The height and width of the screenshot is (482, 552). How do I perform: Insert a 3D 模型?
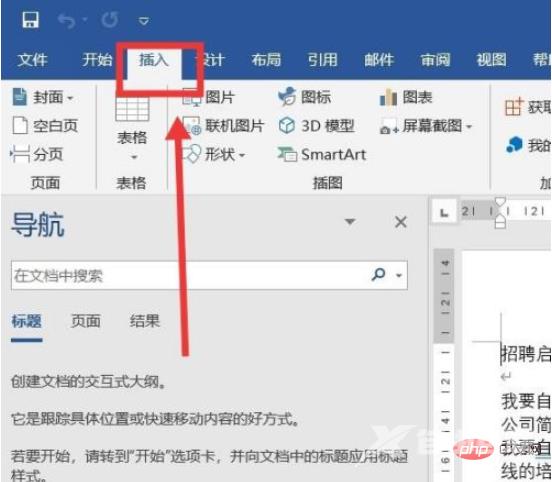coord(316,126)
